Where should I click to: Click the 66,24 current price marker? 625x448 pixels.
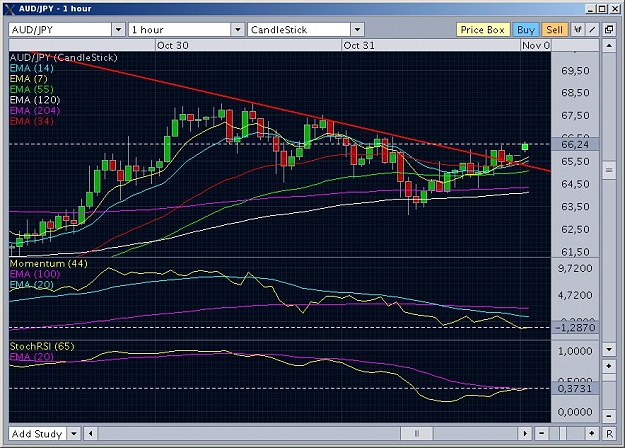[575, 144]
